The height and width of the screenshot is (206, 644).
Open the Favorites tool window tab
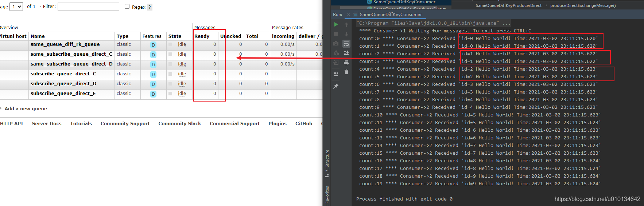point(327,195)
